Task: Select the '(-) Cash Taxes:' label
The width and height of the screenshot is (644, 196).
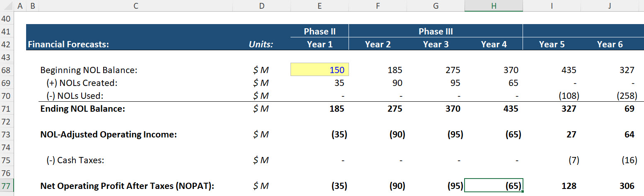Action: (x=75, y=160)
